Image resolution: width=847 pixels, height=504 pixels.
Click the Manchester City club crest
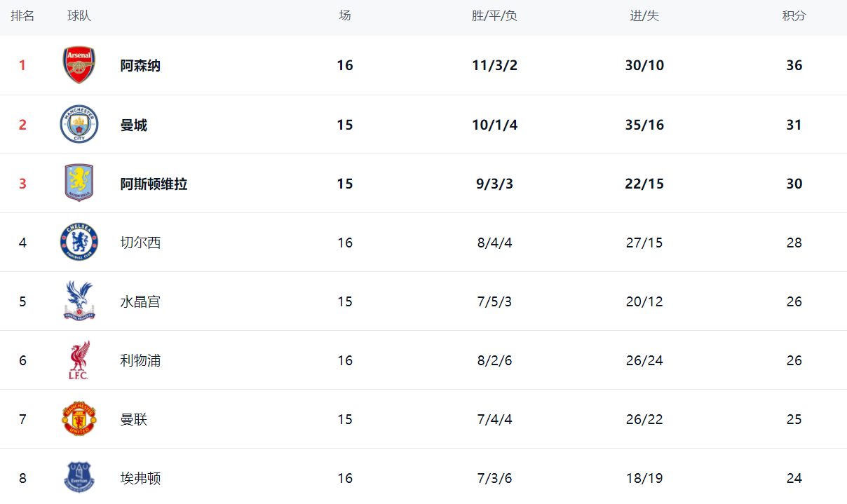coord(79,125)
